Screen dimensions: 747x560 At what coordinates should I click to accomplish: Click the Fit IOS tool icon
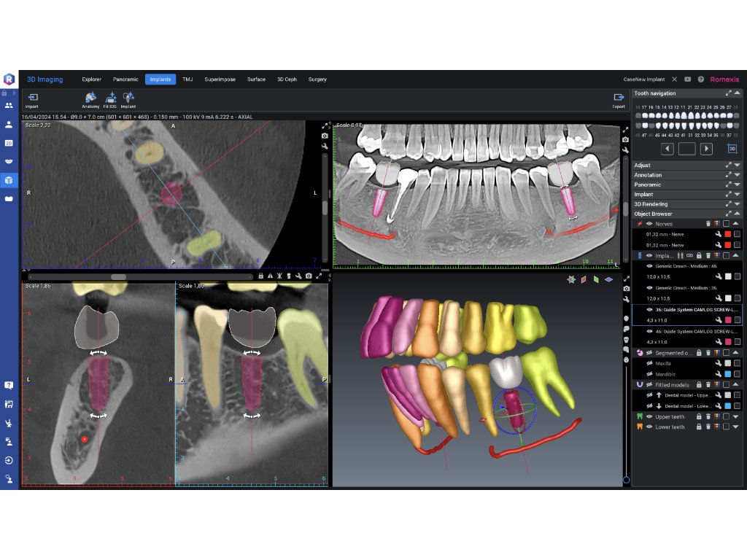tap(110, 97)
